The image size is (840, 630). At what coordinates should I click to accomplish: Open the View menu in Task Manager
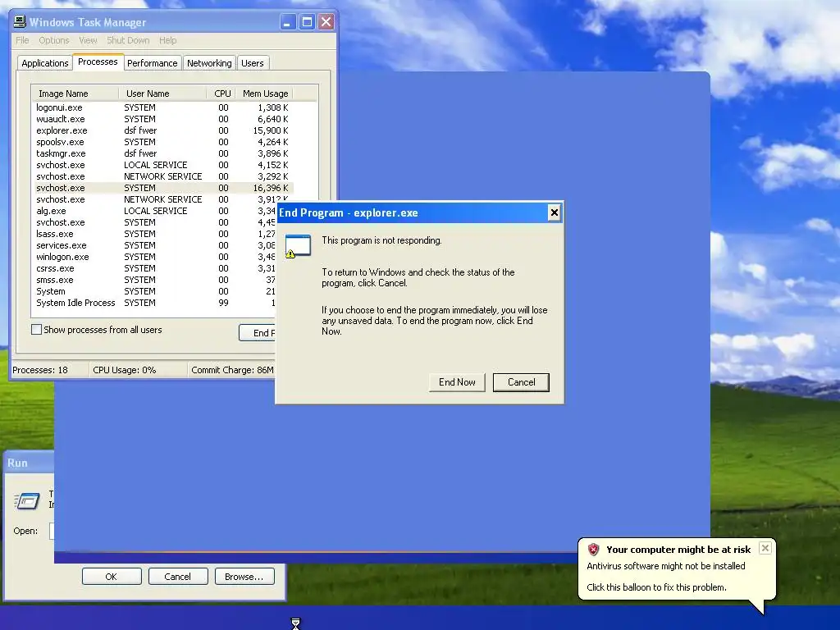(x=88, y=40)
